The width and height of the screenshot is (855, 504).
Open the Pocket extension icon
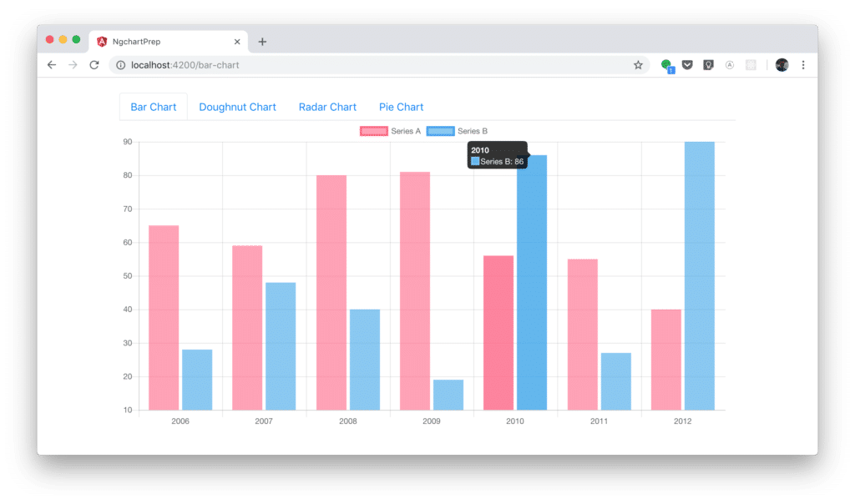[688, 65]
